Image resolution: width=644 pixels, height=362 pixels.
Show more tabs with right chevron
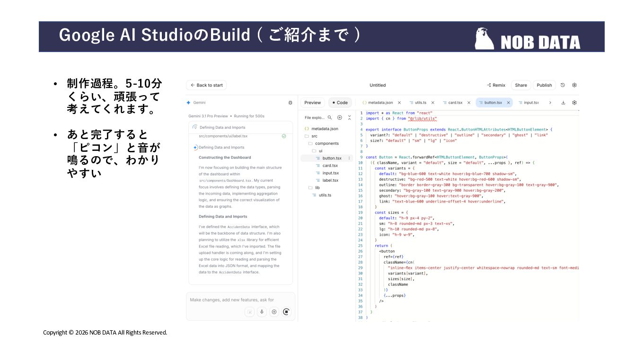point(550,103)
